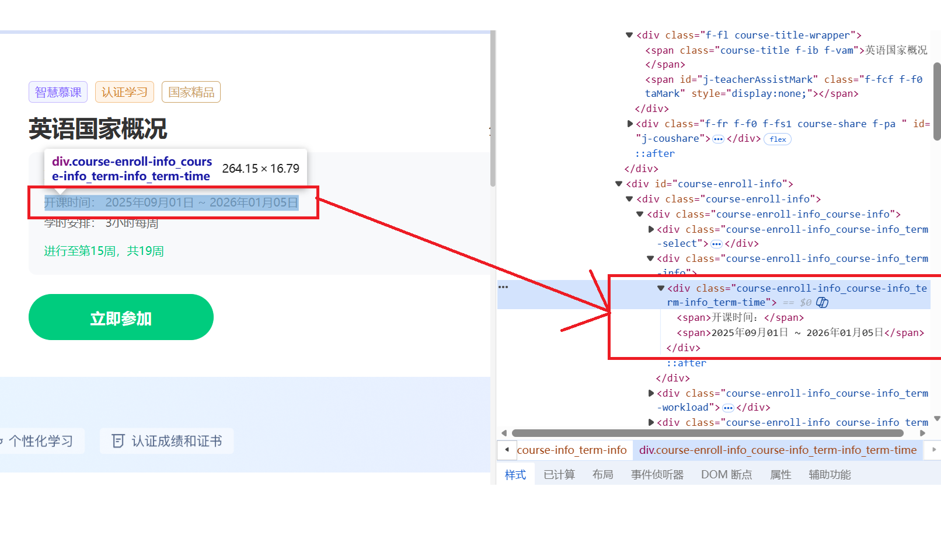Viewport: 941px width, 560px height.
Task: Click the horizontal scrollbar left arrow
Action: 504,433
